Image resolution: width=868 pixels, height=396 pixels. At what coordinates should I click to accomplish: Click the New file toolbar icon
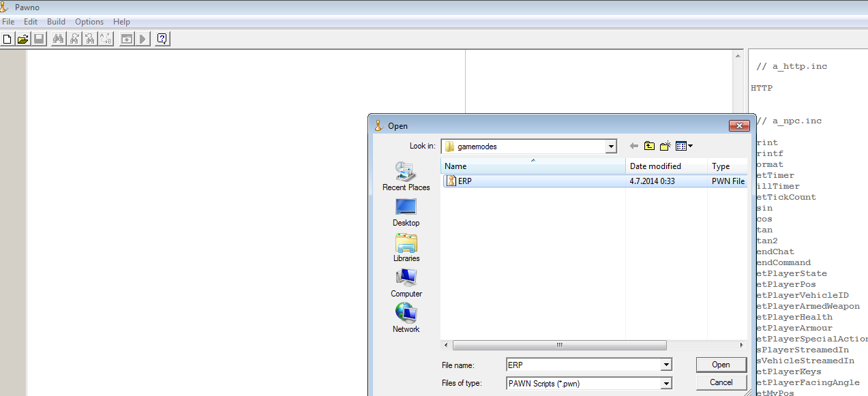[x=8, y=39]
